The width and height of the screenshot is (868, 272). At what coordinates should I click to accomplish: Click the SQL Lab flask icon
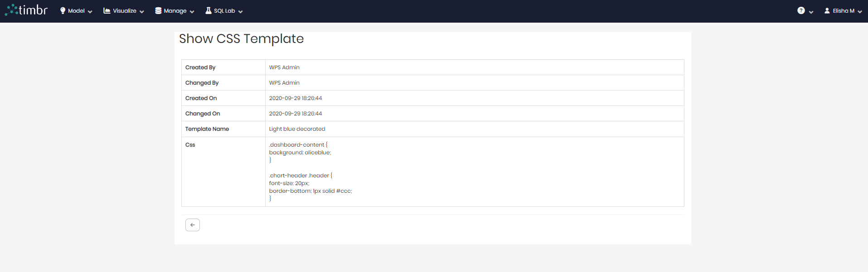tap(209, 11)
